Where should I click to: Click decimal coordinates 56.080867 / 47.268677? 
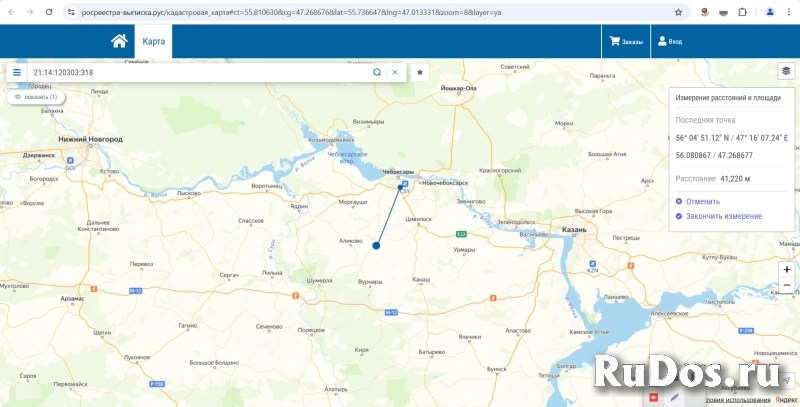(x=714, y=156)
